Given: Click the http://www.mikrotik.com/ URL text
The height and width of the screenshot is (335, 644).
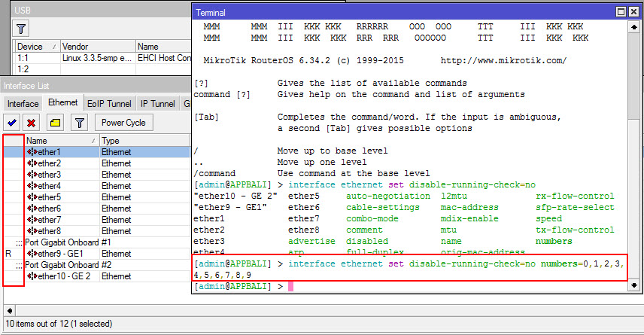Looking at the screenshot, I should pos(503,61).
